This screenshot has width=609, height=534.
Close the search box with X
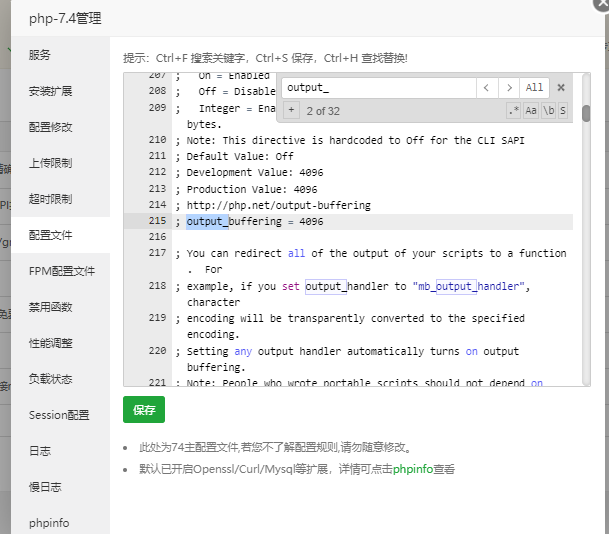point(561,88)
